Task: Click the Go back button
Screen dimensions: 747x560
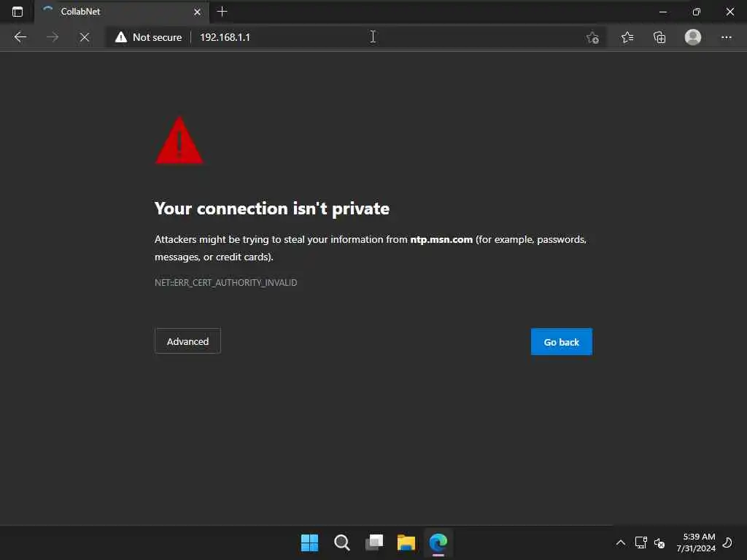Action: (x=562, y=342)
